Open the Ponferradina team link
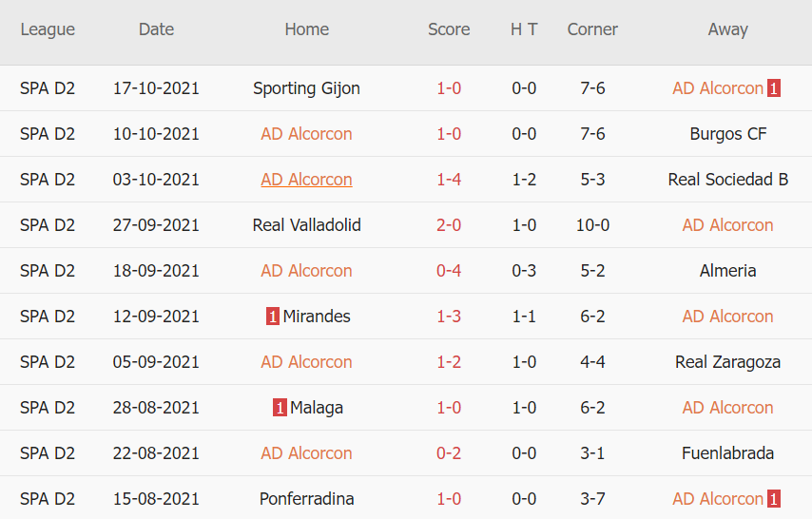 (306, 499)
